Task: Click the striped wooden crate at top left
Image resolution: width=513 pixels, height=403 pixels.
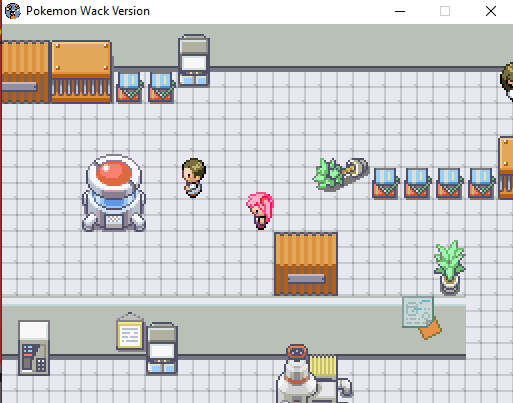Action: pyautogui.click(x=26, y=72)
